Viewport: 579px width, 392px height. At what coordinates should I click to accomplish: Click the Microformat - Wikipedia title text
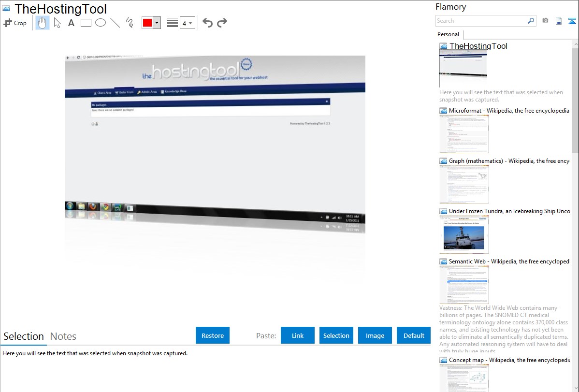coord(509,111)
